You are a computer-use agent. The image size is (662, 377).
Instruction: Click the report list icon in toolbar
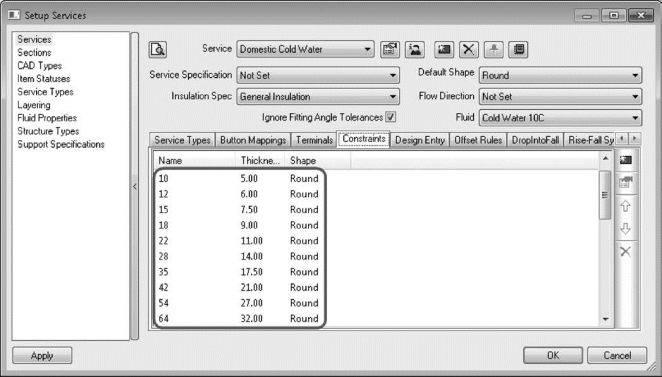(518, 49)
